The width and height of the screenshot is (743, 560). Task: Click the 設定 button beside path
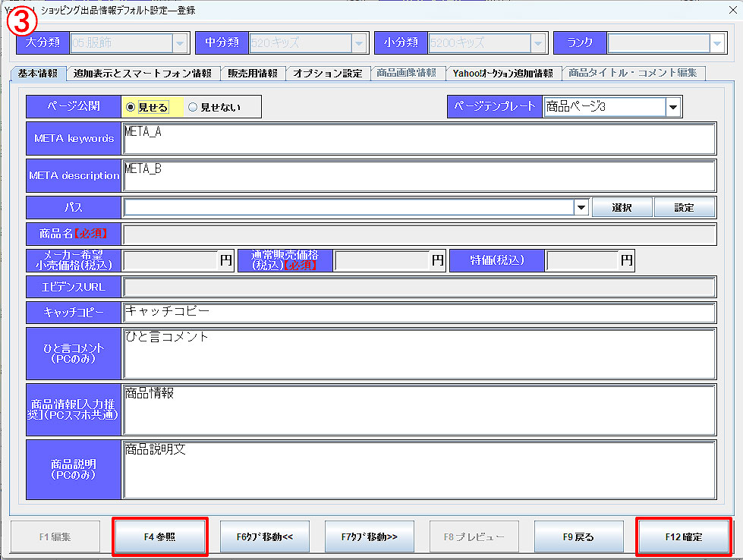(684, 207)
